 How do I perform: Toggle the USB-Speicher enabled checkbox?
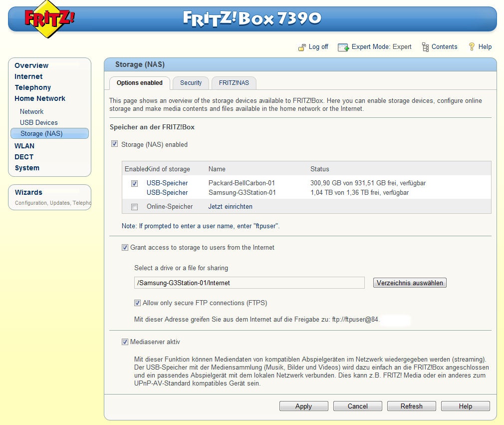[134, 183]
